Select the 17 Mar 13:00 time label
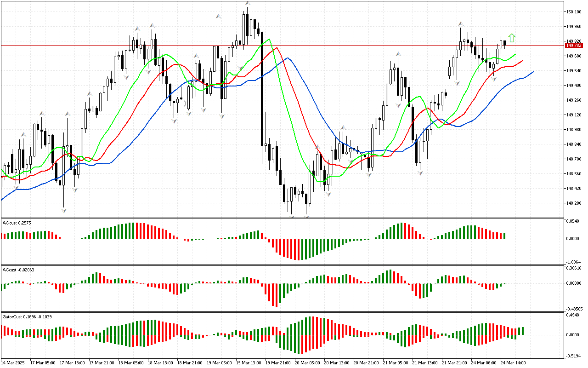Viewport: 588px width, 368px height. coord(72,362)
